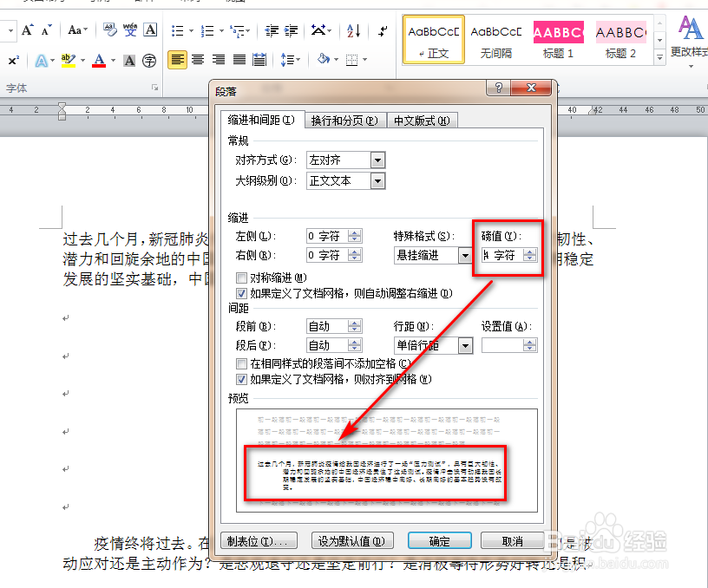Screen dimensions: 708x588
Task: Select the center alignment icon
Action: coord(197,61)
